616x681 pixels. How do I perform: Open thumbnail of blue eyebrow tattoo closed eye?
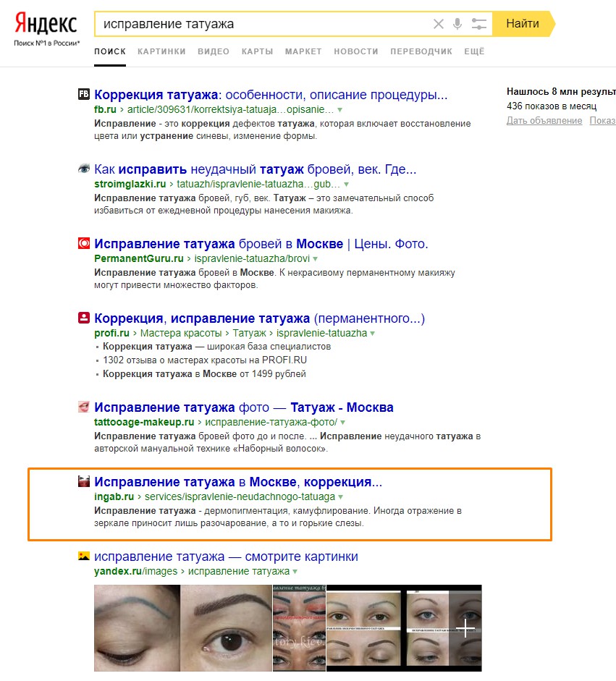tap(137, 628)
